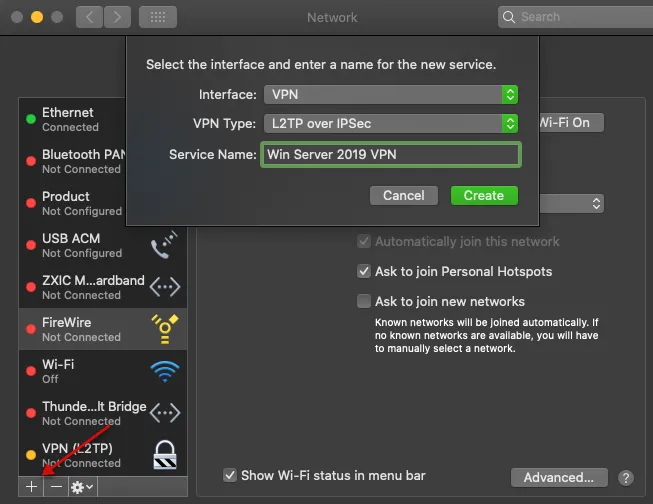Open the Network Name dropdown
The image size is (653, 504).
571,204
